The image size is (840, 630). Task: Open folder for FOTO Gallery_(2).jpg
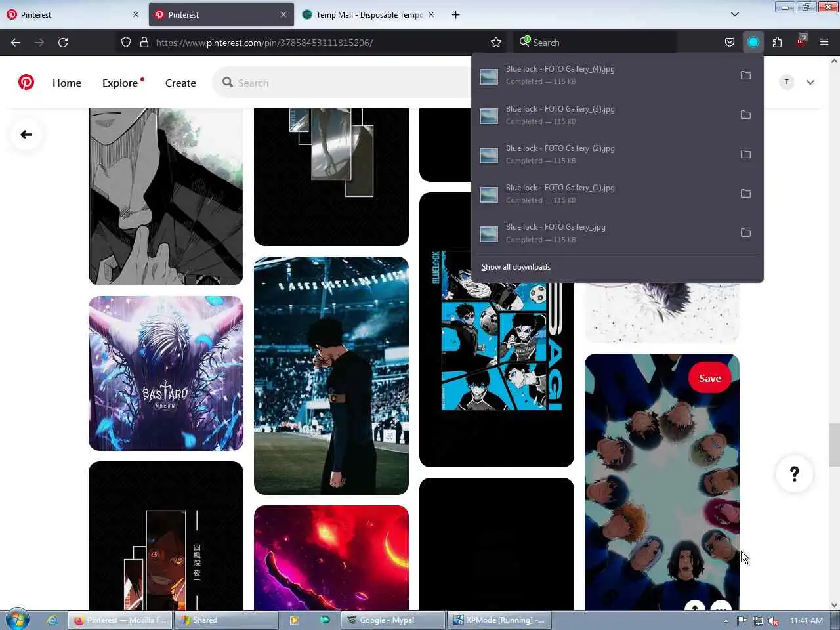(745, 154)
